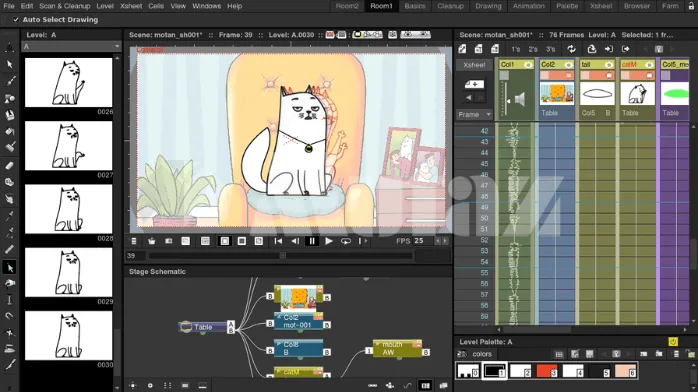Image resolution: width=698 pixels, height=392 pixels.
Task: Toggle visibility eye of catM column
Action: (x=649, y=65)
